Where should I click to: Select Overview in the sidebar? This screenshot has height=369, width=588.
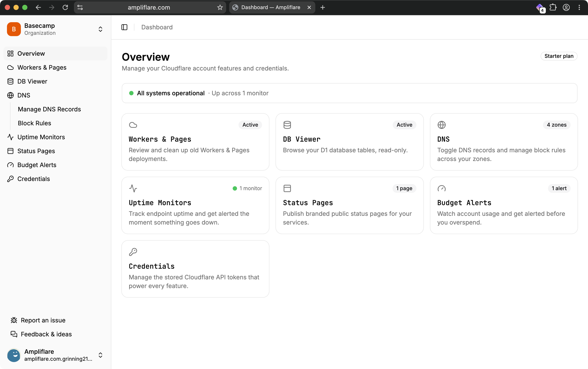pyautogui.click(x=55, y=54)
